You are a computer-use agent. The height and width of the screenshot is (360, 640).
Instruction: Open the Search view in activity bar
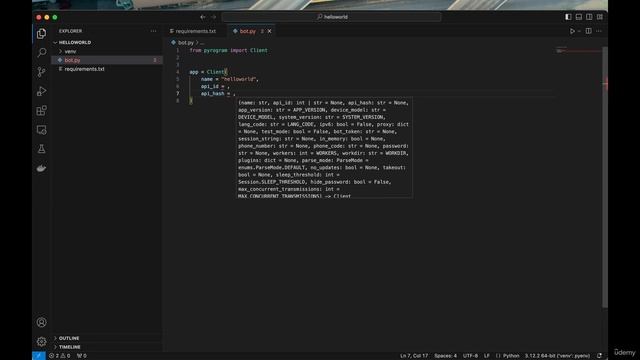click(x=41, y=53)
